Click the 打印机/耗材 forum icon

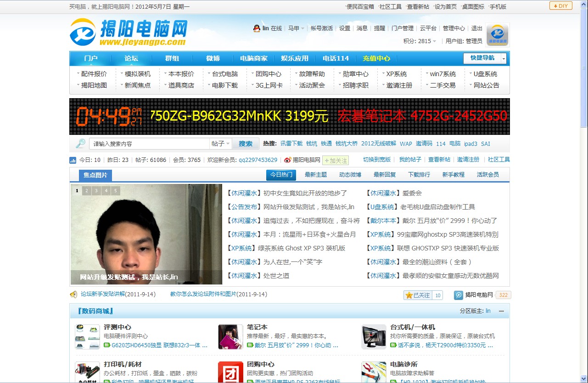pyautogui.click(x=87, y=372)
